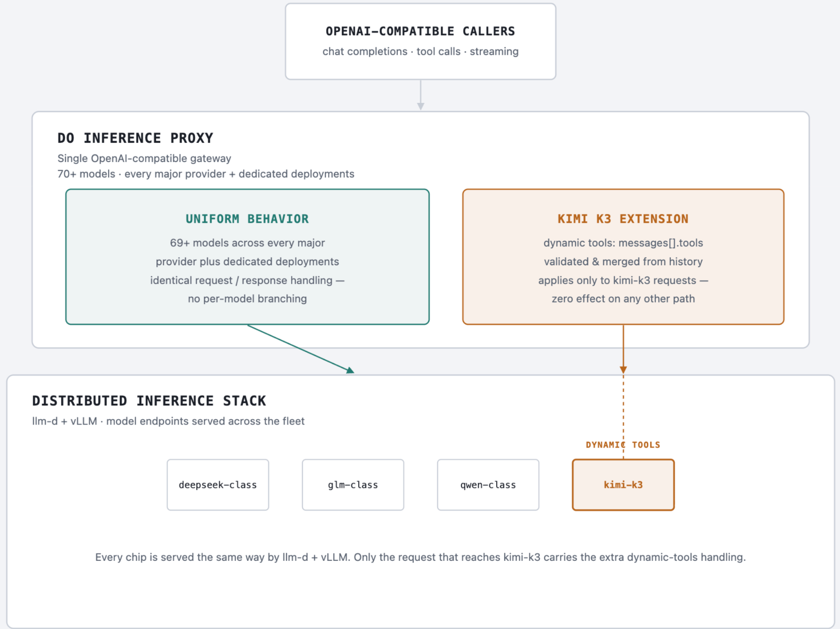Click the Uniform Behavior title text

(x=247, y=219)
